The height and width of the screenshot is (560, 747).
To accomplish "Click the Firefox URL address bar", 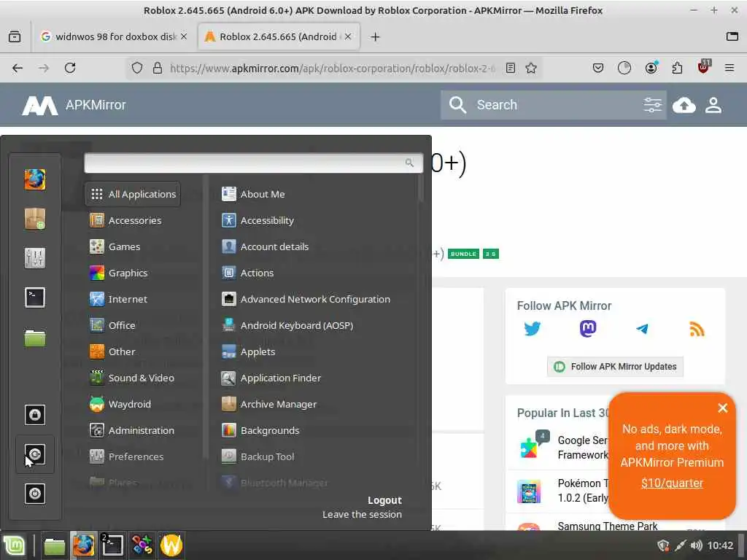I will (332, 68).
